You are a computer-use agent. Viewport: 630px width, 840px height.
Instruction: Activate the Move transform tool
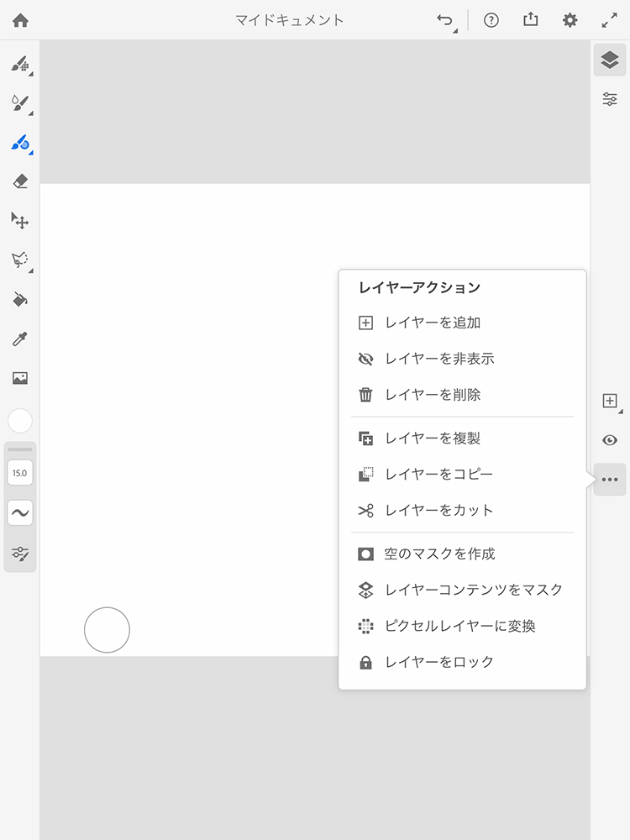(x=20, y=220)
